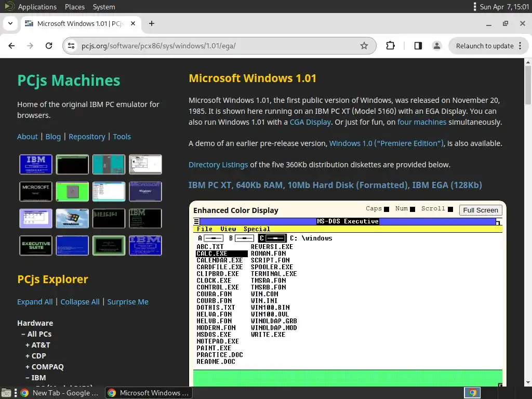This screenshot has width=532, height=399.
Task: Open the Chrome profile avatar
Action: coord(436,46)
